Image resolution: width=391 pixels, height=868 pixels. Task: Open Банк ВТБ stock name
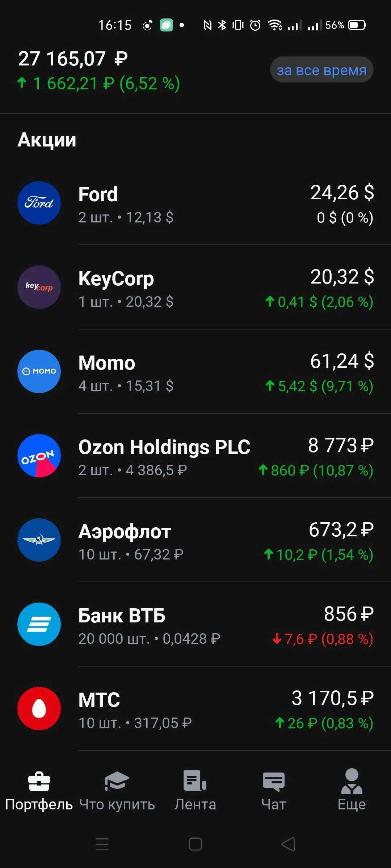[122, 616]
